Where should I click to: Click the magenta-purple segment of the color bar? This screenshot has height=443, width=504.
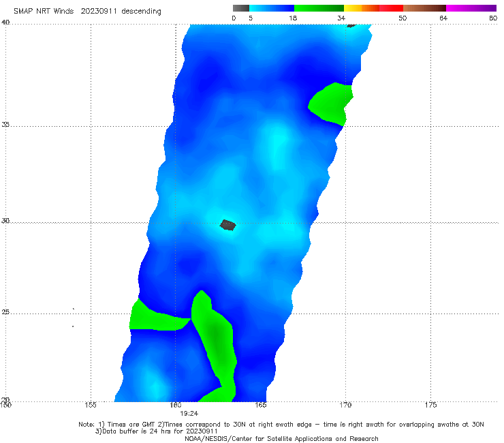click(471, 8)
